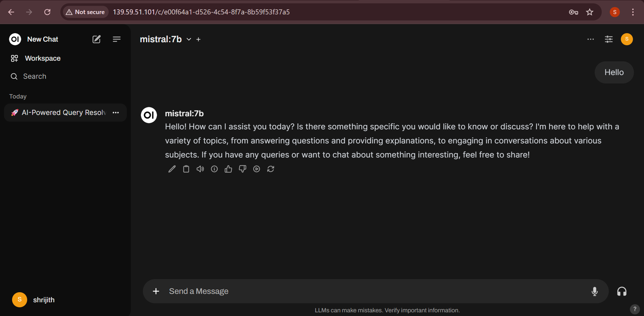Screen dimensions: 644x316
Task: Toggle the sidebar with the lines icon
Action: pos(116,40)
